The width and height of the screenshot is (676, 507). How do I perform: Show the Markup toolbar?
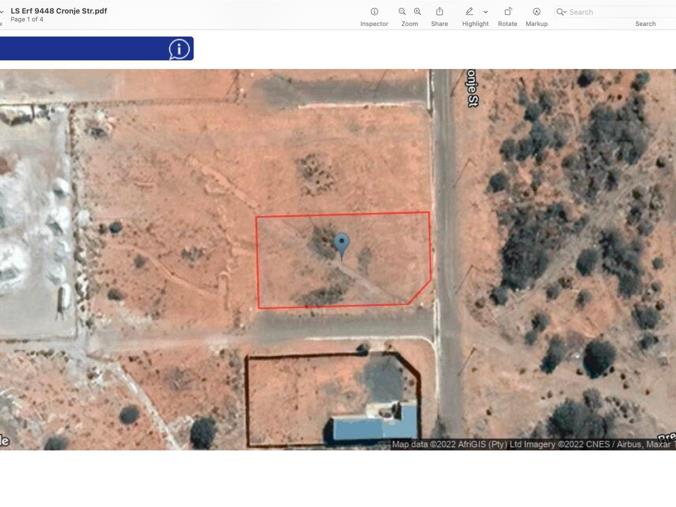[536, 12]
